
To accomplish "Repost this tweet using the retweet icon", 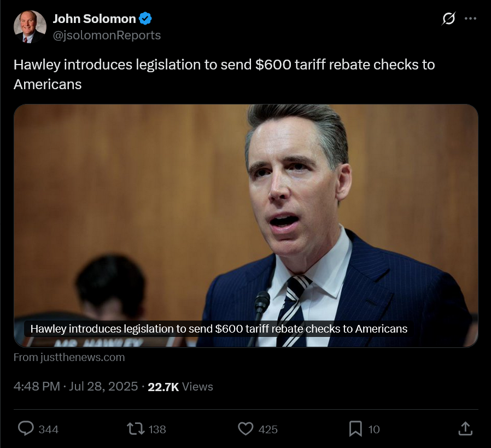I will [136, 428].
